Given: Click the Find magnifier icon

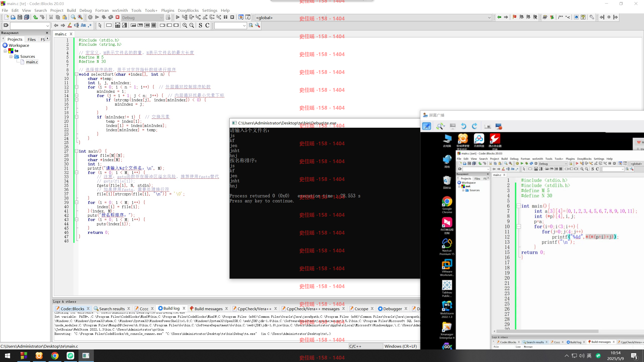Looking at the screenshot, I should [x=73, y=17].
